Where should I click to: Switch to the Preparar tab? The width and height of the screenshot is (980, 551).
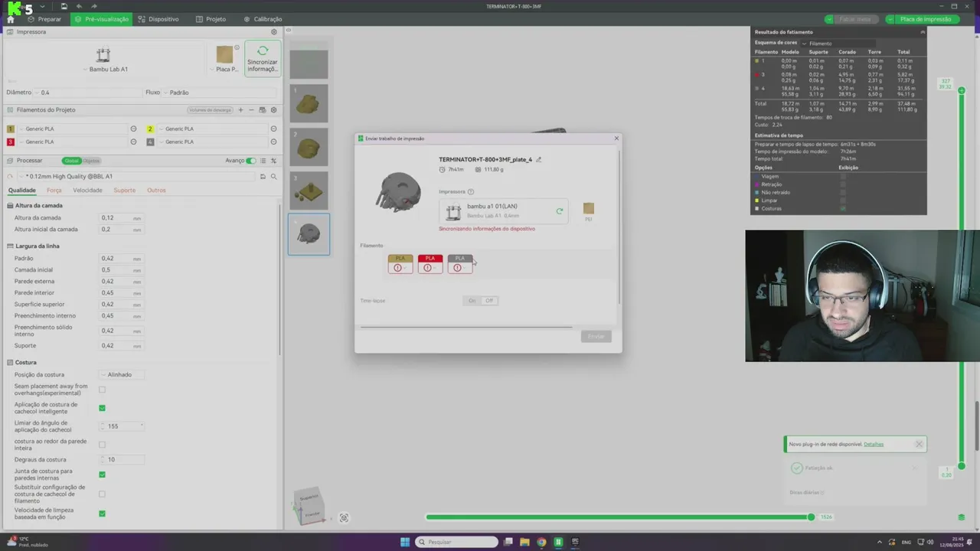[44, 19]
